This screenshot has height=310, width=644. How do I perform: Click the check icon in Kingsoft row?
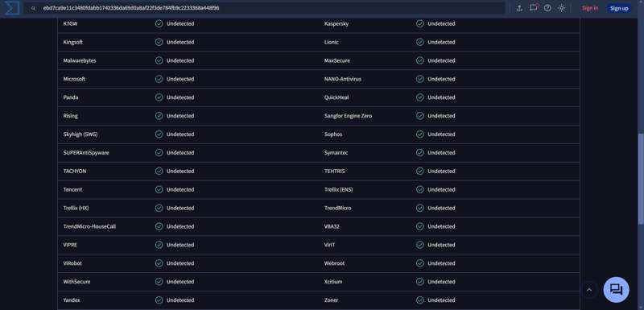coord(159,43)
